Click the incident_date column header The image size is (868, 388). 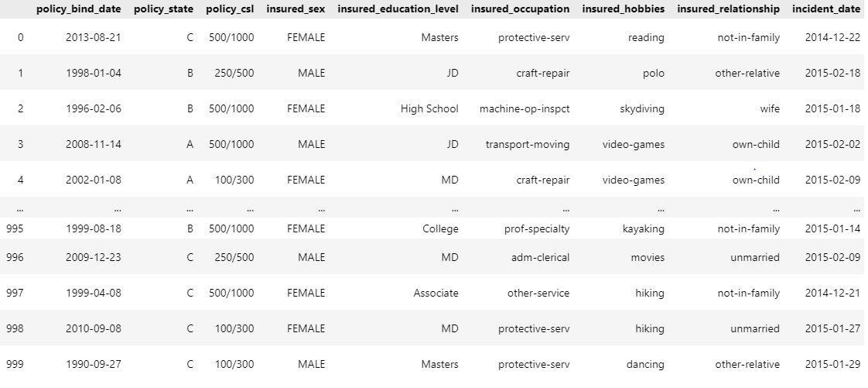click(x=826, y=9)
